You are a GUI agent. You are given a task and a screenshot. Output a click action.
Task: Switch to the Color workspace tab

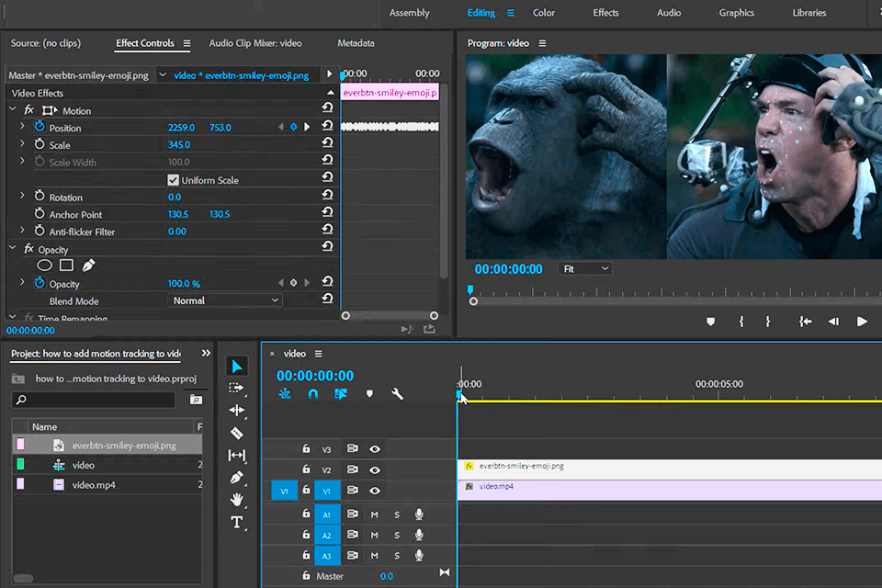click(543, 12)
